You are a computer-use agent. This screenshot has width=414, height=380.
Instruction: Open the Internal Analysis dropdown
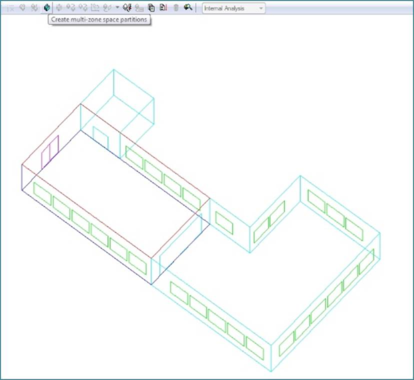coord(234,8)
